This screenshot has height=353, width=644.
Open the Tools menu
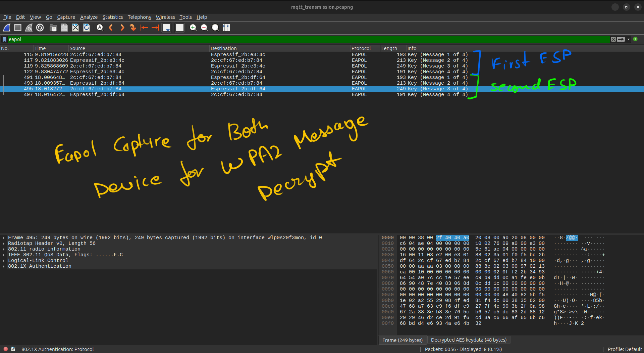point(185,17)
